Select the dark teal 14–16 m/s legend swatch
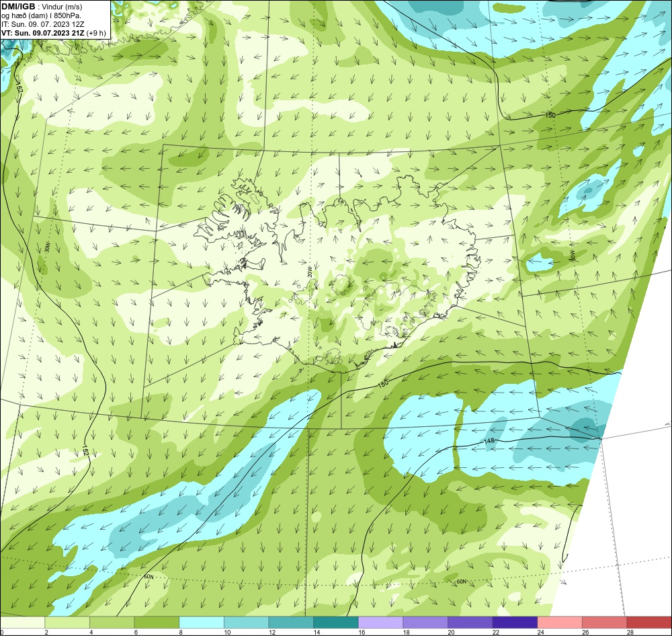This screenshot has height=636, width=672. point(335,623)
